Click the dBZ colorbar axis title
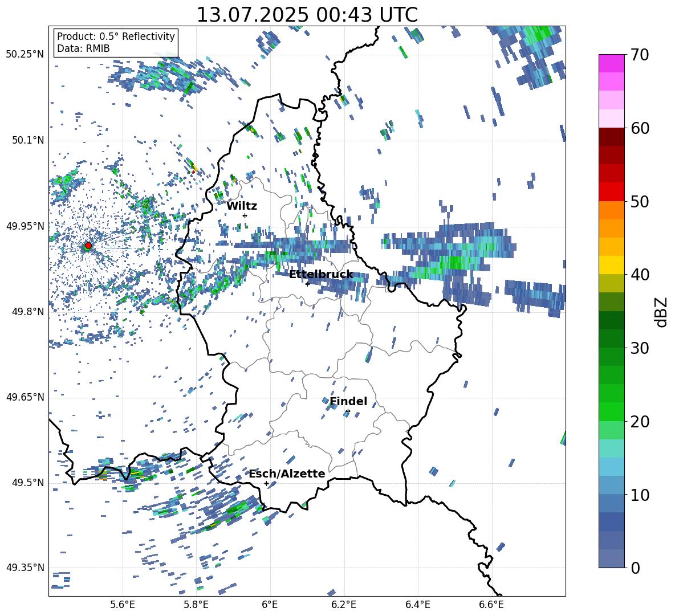The image size is (675, 616). pos(662,312)
